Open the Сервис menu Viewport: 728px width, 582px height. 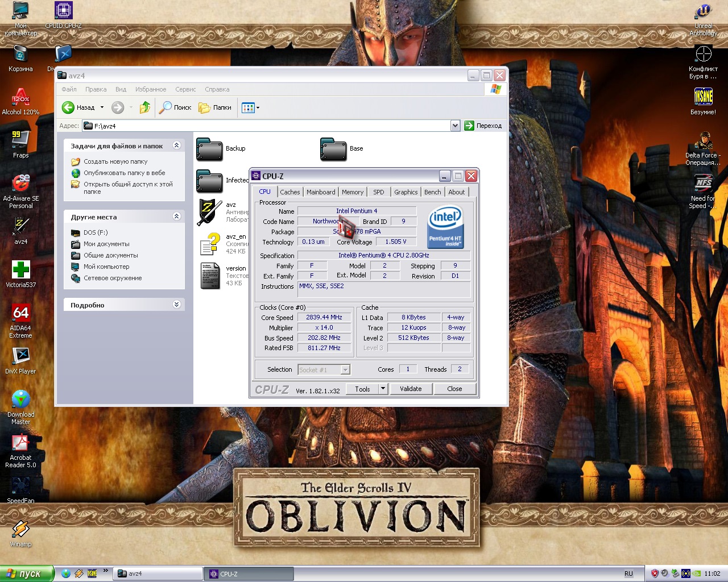(185, 89)
